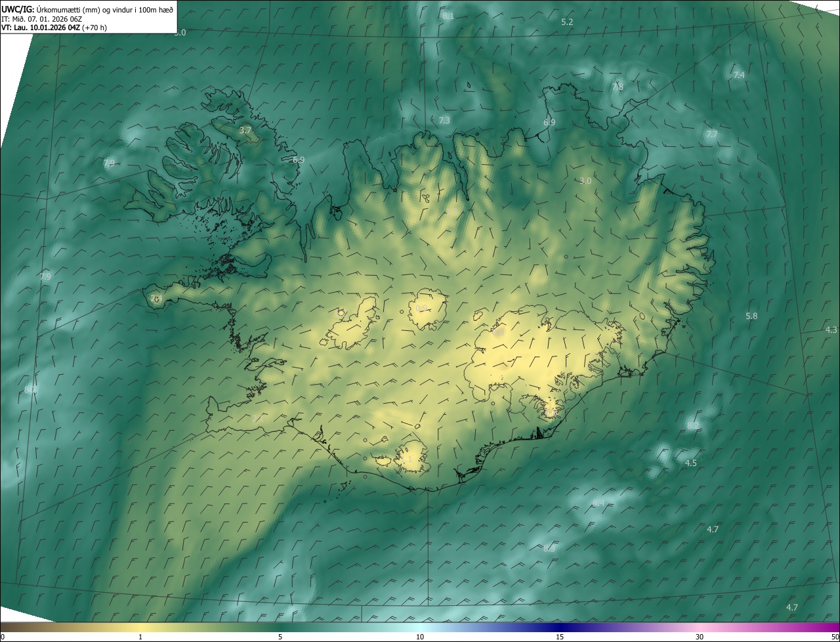Click the 50 tick label on the color scale
840x642 pixels.
point(835,637)
